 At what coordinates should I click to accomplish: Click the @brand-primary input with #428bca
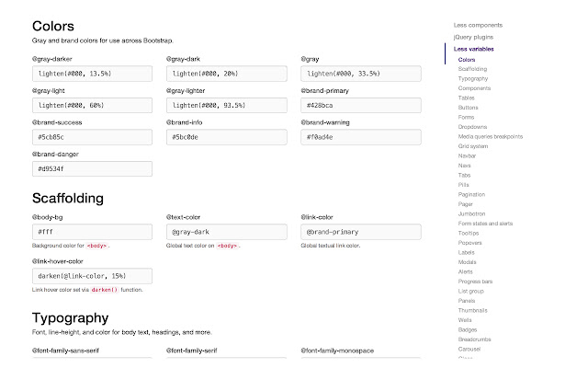361,105
